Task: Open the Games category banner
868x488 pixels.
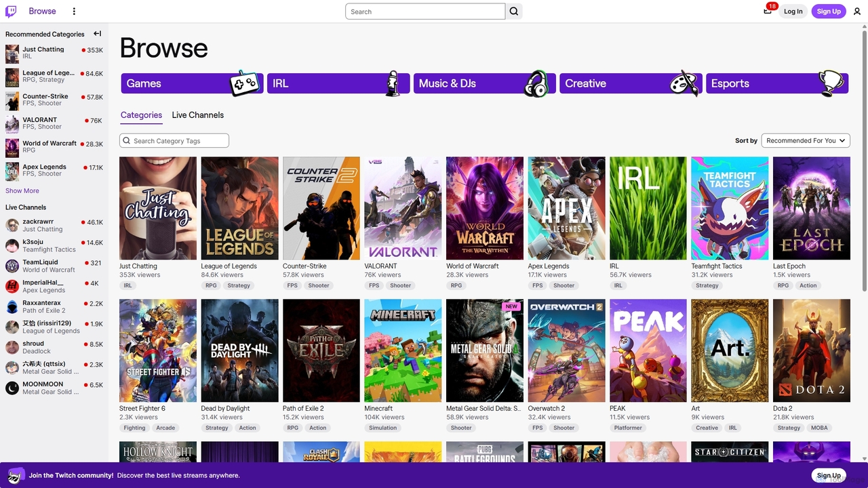Action: tap(192, 83)
